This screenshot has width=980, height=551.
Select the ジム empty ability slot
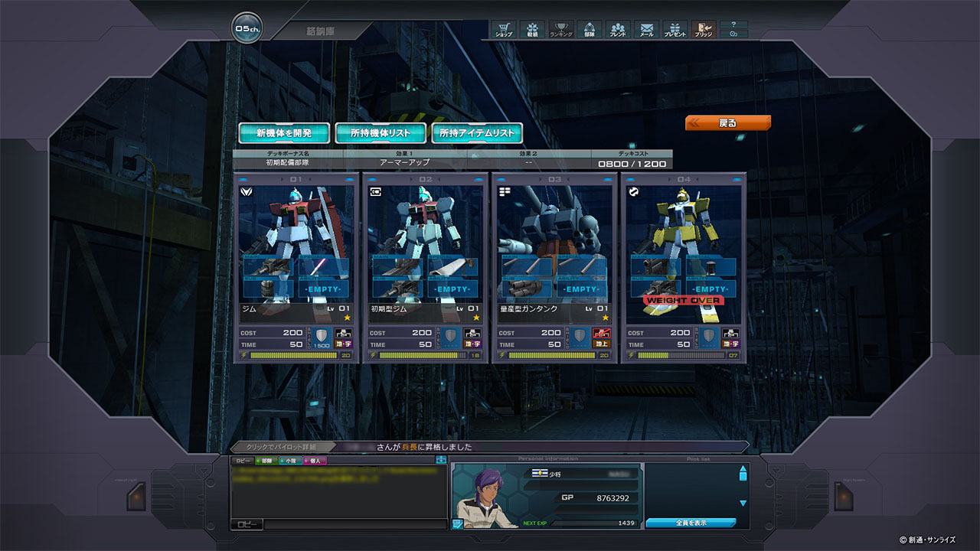323,289
